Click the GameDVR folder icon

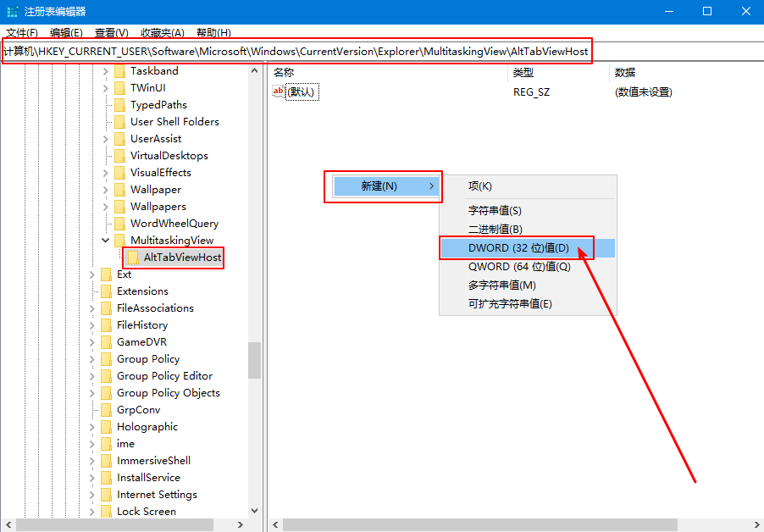tap(106, 342)
